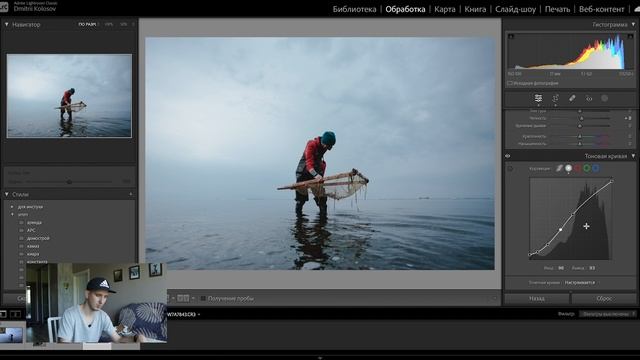Switch to the Библиотека module

[354, 9]
